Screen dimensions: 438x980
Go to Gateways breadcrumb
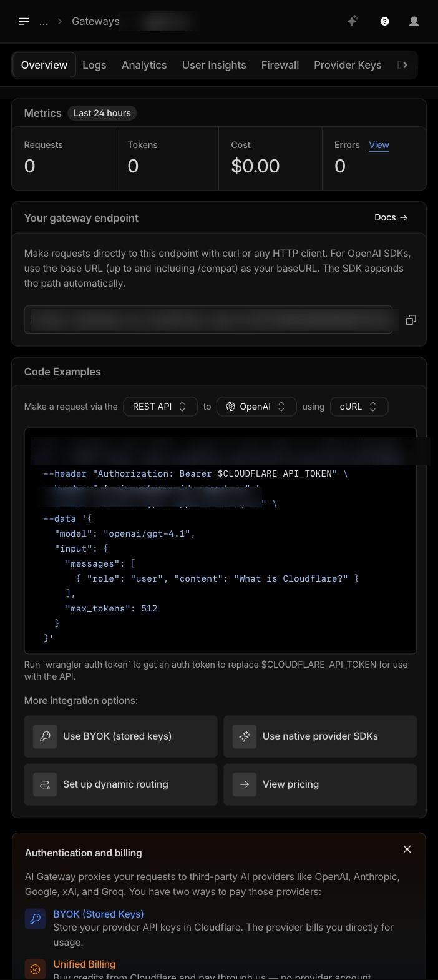click(x=95, y=21)
